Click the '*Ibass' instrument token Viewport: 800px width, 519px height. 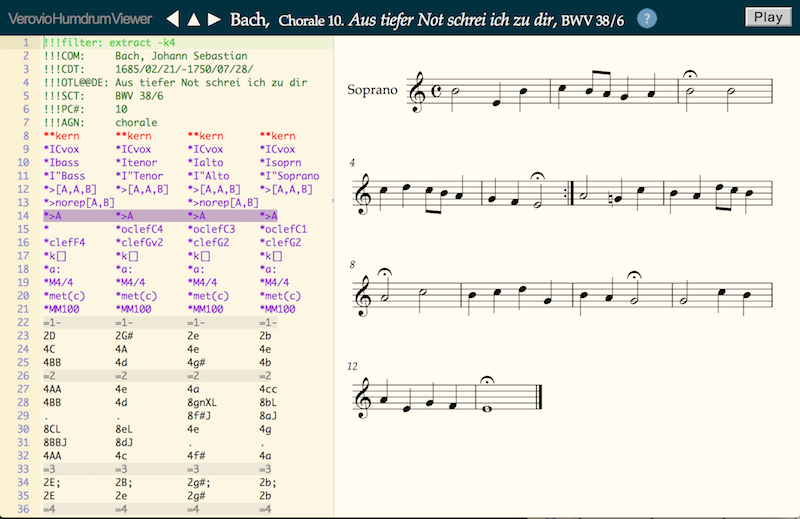pyautogui.click(x=61, y=162)
